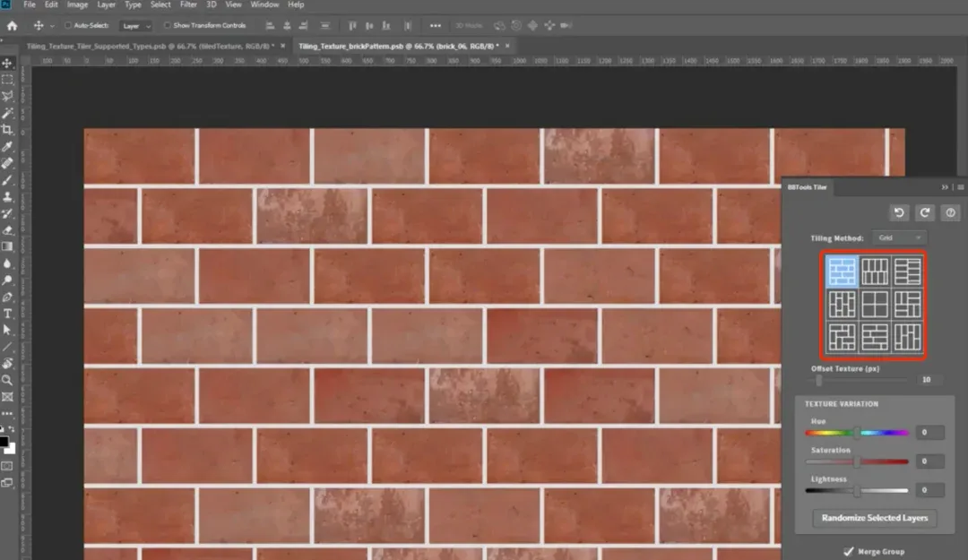
Task: Click the Offset Texture slider handle
Action: (818, 380)
